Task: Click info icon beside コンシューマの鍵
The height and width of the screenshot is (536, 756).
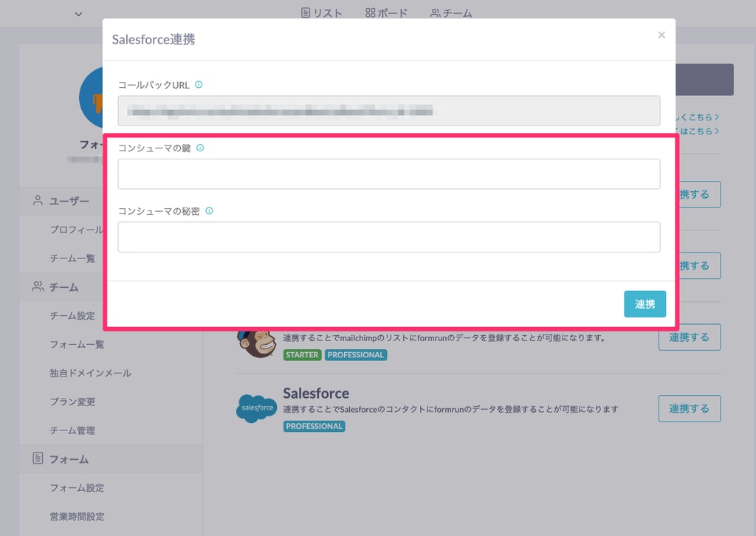Action: [200, 148]
